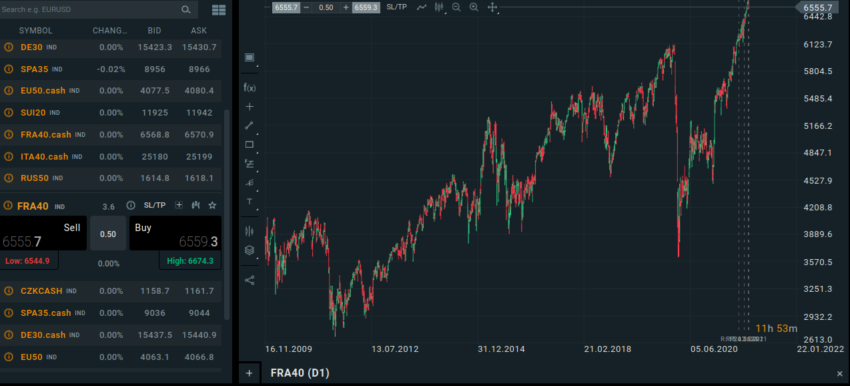Toggle SL/TP in the chart top toolbar
Image resolution: width=850 pixels, height=386 pixels.
pos(397,7)
